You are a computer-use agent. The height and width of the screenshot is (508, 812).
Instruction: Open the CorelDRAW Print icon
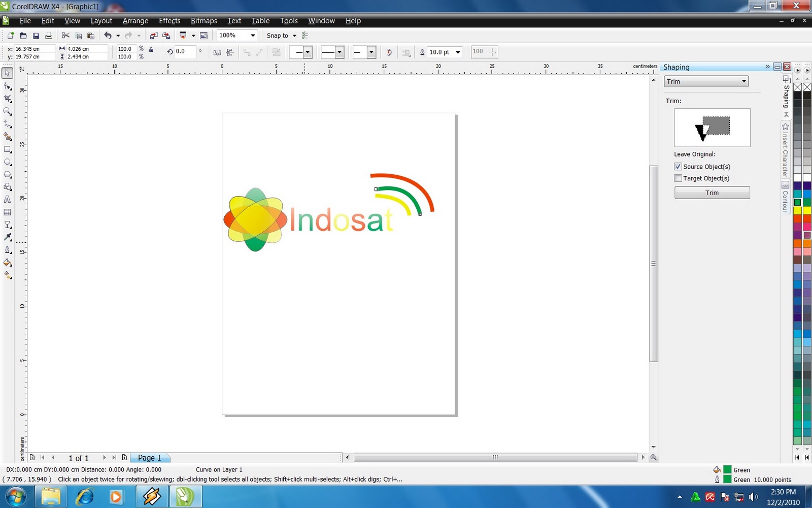tap(48, 35)
